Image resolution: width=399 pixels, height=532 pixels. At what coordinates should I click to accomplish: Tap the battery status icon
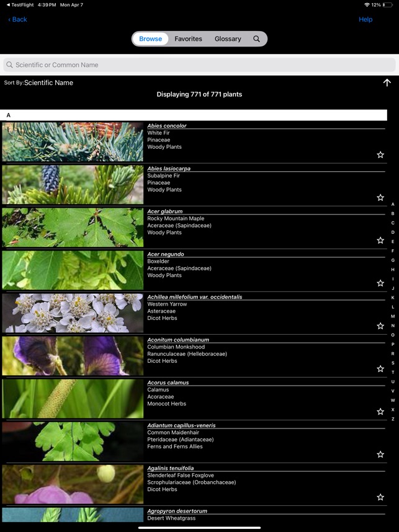coord(387,5)
